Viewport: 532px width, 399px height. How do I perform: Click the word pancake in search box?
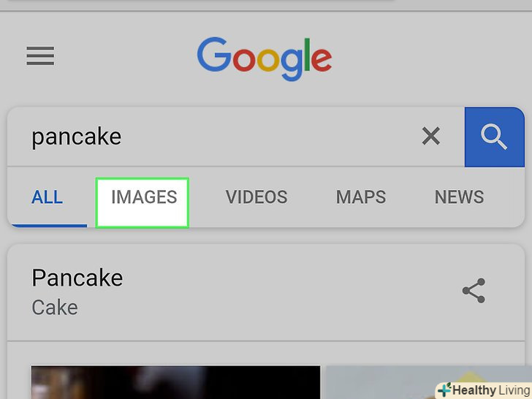(x=76, y=137)
